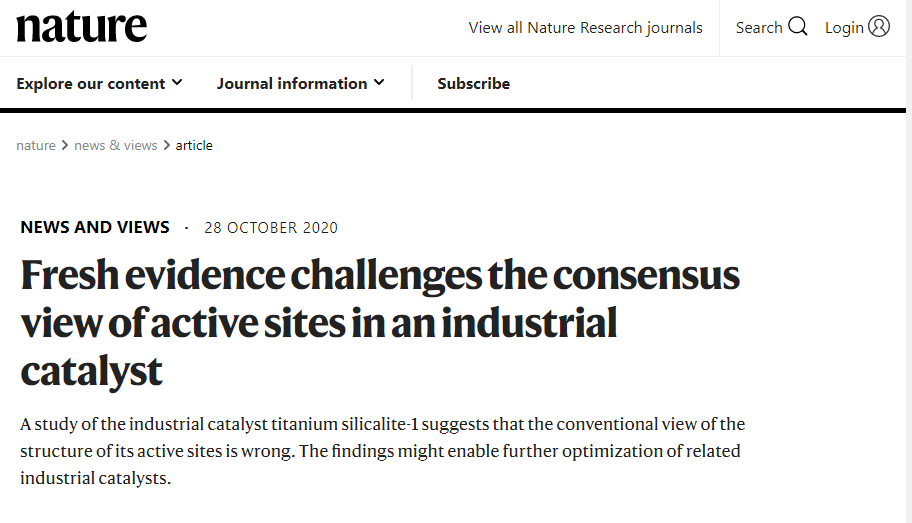
Task: Click the Search text link
Action: [x=759, y=27]
